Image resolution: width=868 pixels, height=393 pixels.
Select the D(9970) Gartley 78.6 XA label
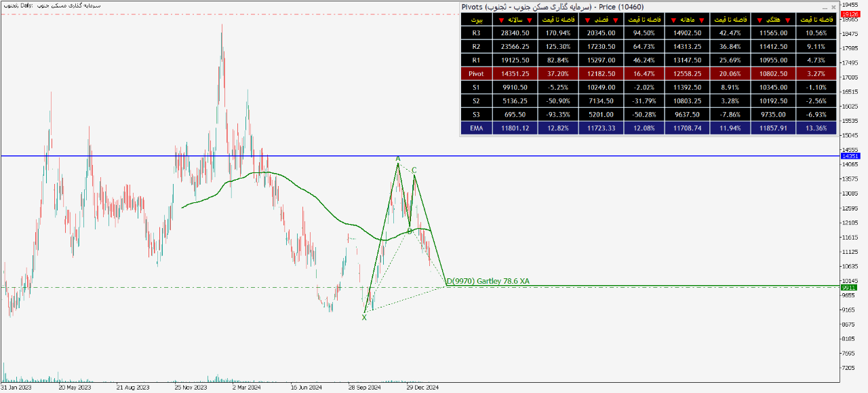(488, 281)
